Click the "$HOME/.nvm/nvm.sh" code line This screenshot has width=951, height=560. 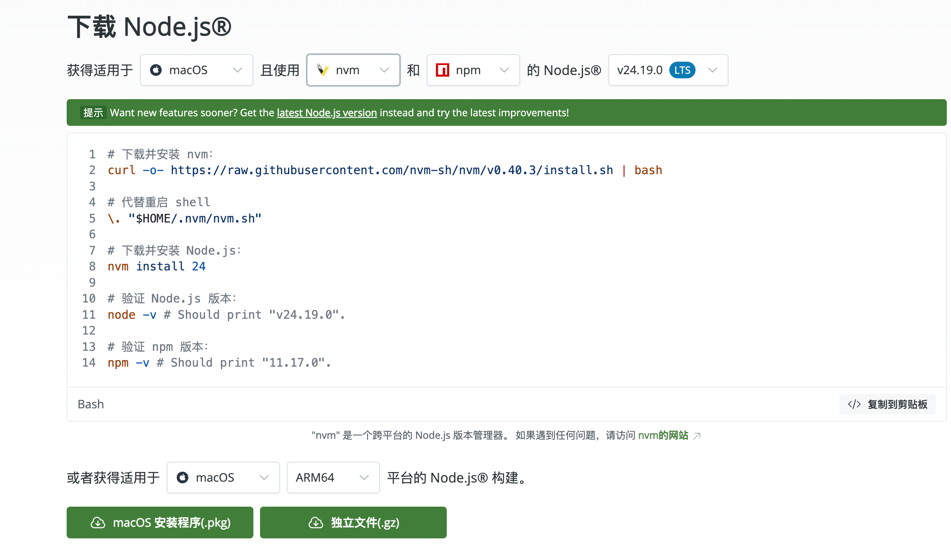click(x=185, y=219)
